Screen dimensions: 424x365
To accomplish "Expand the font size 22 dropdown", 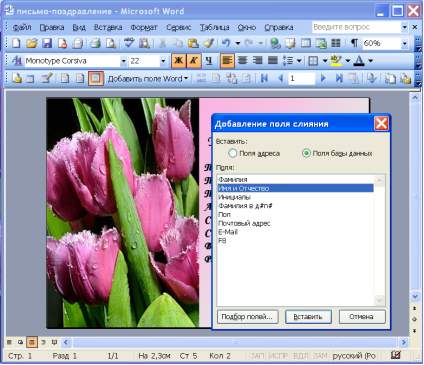I will (x=163, y=61).
